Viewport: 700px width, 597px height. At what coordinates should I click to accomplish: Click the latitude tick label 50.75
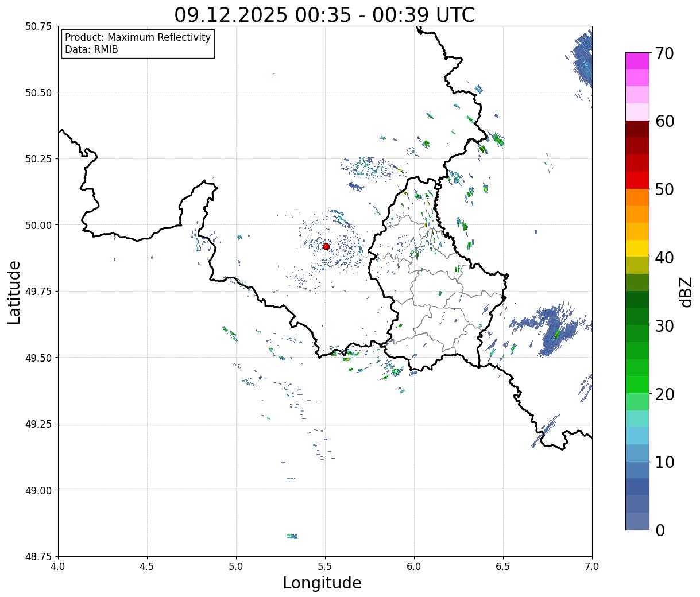coord(38,26)
